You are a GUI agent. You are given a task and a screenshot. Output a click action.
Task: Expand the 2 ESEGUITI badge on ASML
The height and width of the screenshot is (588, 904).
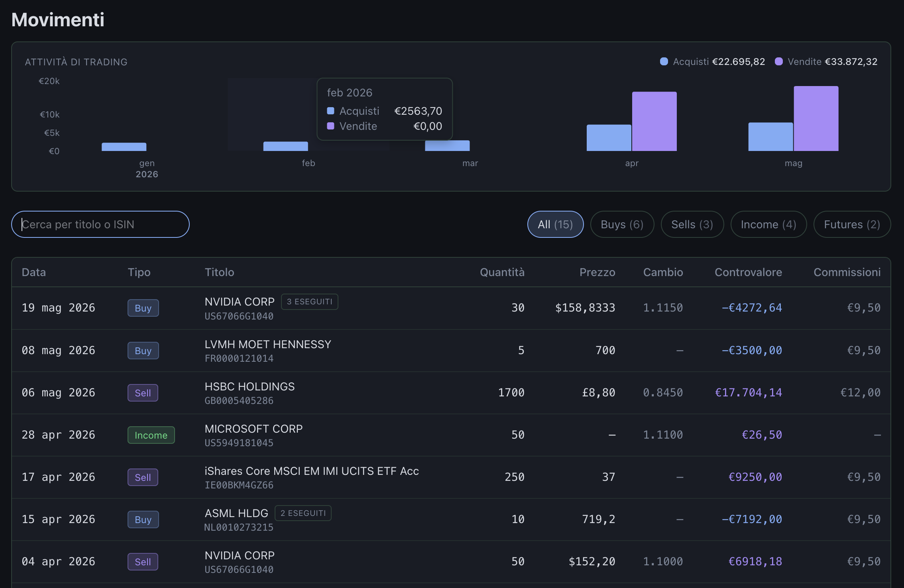pyautogui.click(x=303, y=513)
